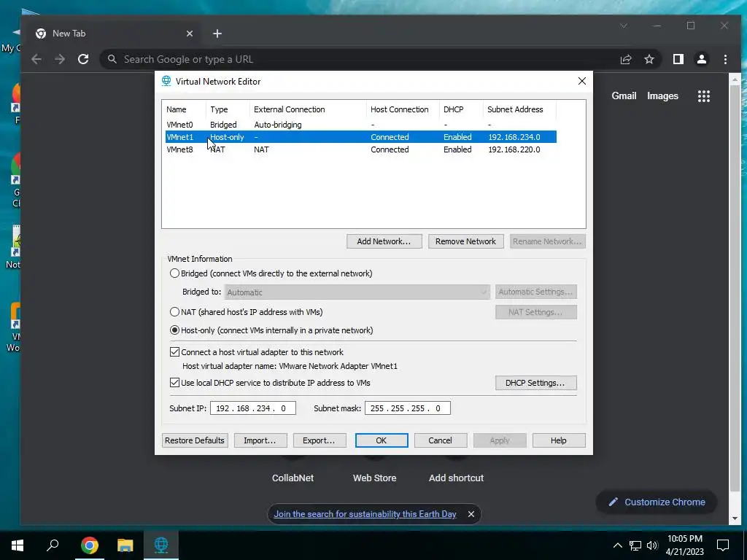
Task: Open Help in the network editor
Action: (x=559, y=440)
